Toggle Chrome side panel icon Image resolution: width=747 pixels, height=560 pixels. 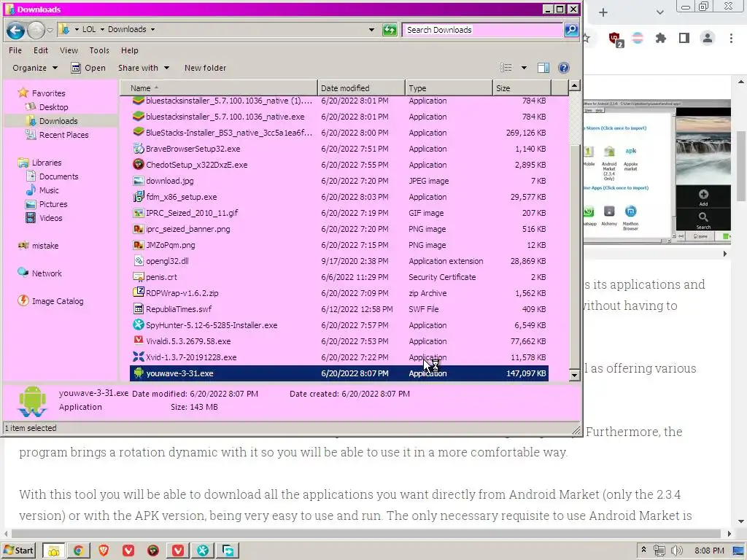coord(684,38)
